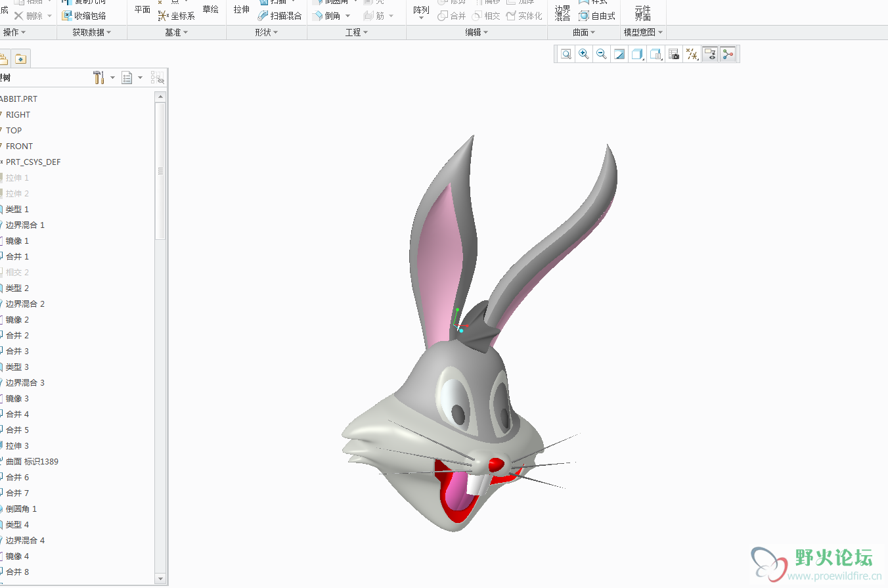Open the display style cube icon
Screen dimensions: 888x588
tap(637, 55)
